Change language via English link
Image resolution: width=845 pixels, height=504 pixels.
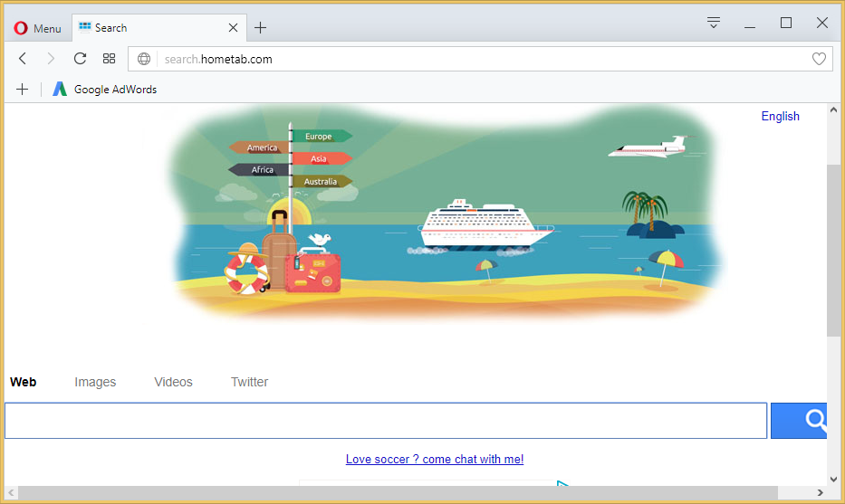pos(780,116)
